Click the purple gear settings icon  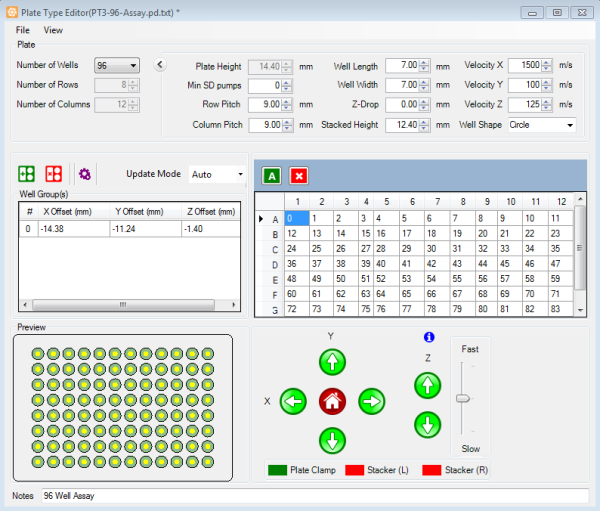coord(85,174)
